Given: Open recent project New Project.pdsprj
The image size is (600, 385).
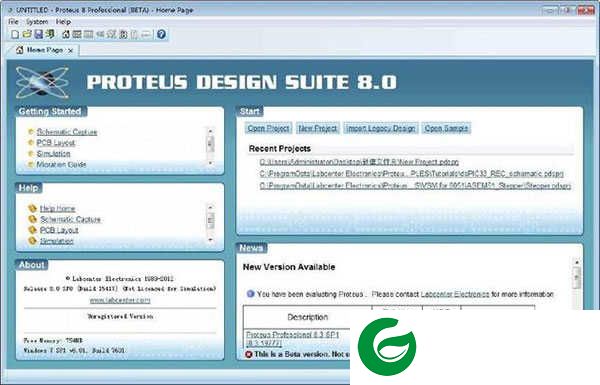Looking at the screenshot, I should [x=359, y=162].
